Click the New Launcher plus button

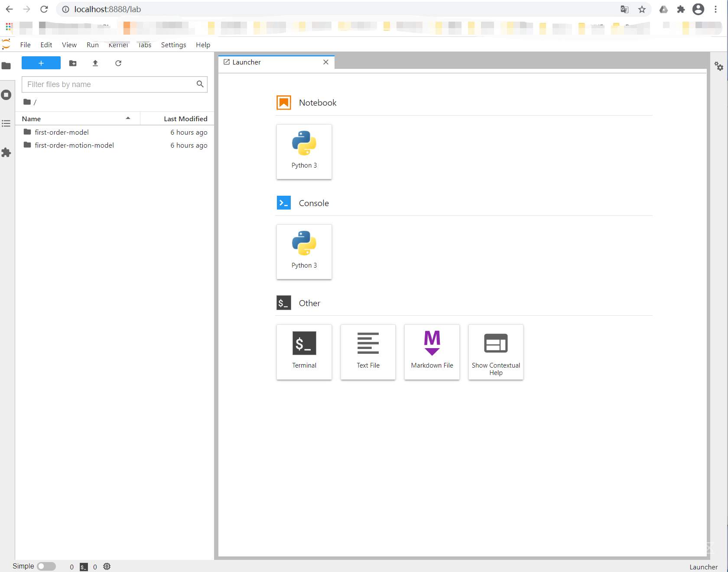41,63
